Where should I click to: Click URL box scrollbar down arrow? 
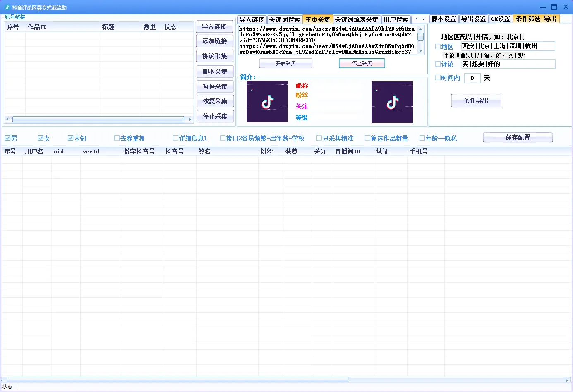click(x=421, y=51)
